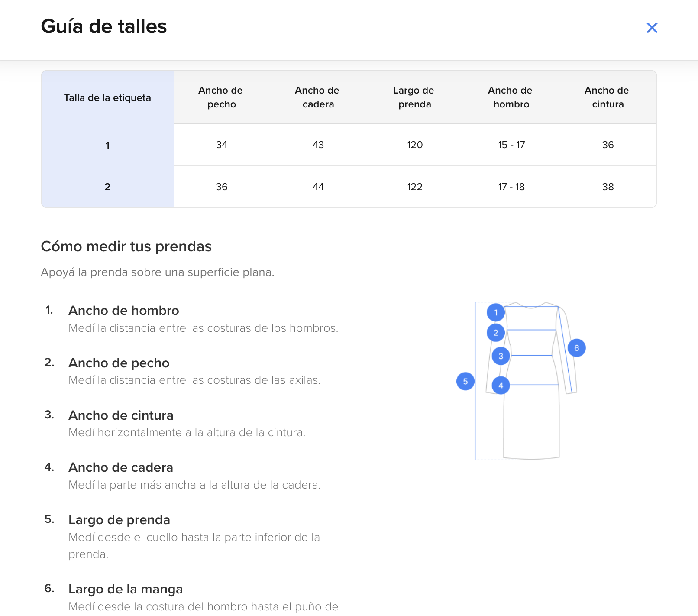Click length marker 5 beside the dress
The image size is (698, 616).
[x=465, y=381]
